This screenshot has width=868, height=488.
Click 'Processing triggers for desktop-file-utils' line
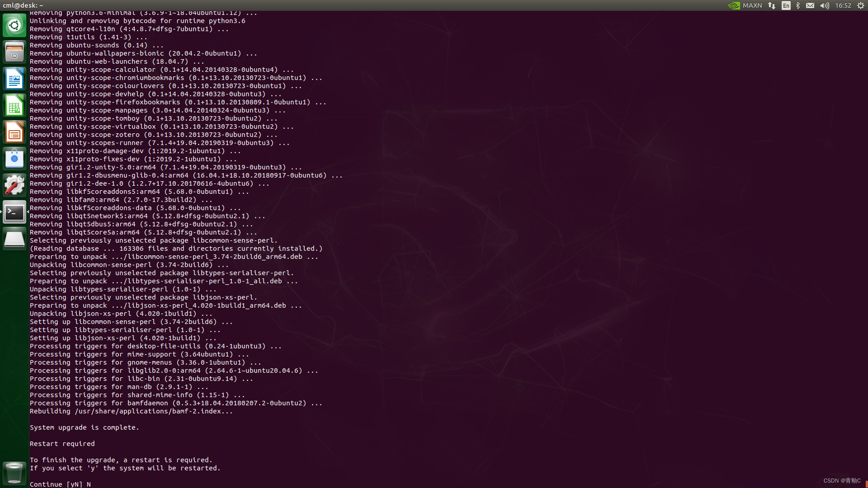pos(156,346)
